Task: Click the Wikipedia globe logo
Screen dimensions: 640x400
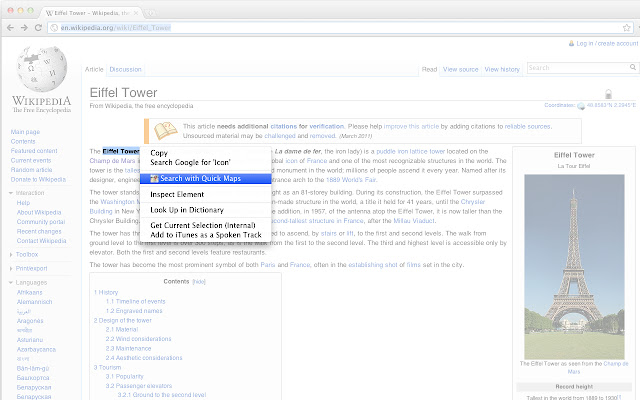Action: 39,75
